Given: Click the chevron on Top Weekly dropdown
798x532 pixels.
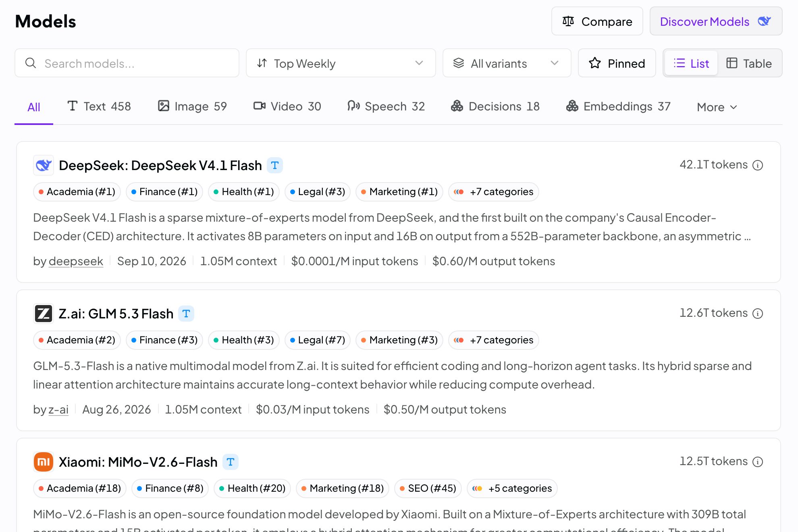Looking at the screenshot, I should pos(419,63).
